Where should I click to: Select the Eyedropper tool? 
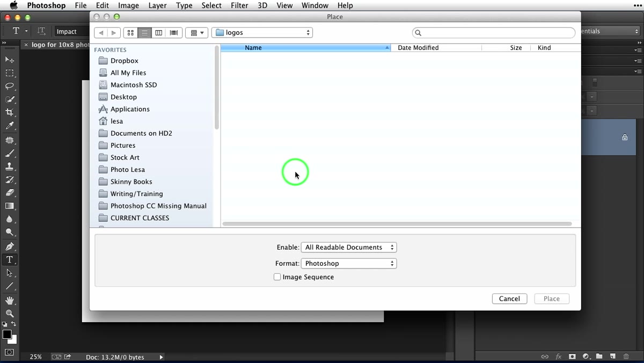coord(10,126)
